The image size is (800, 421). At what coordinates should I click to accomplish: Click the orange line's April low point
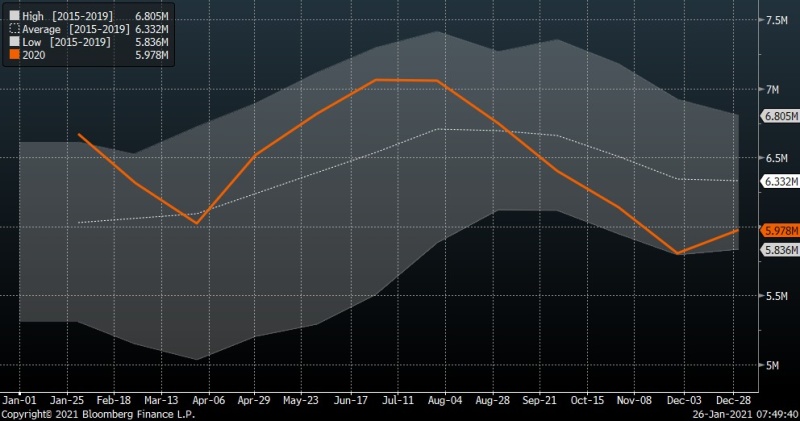click(x=197, y=224)
